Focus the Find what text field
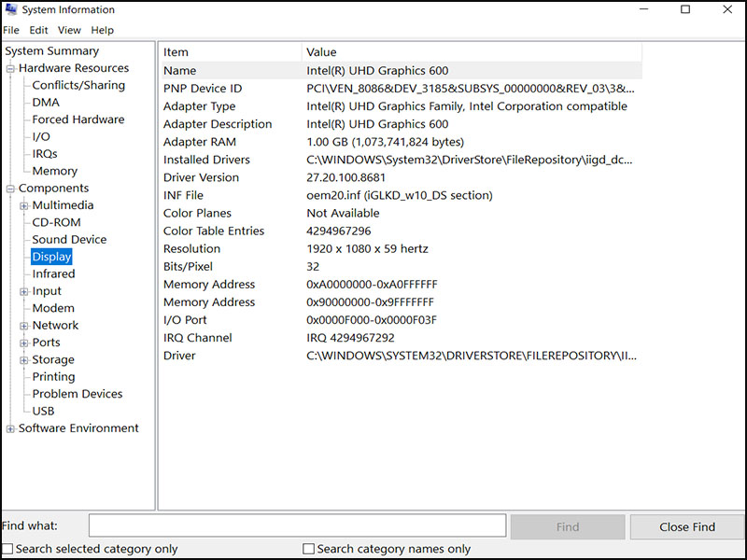Viewport: 747px width, 560px height. pyautogui.click(x=297, y=525)
